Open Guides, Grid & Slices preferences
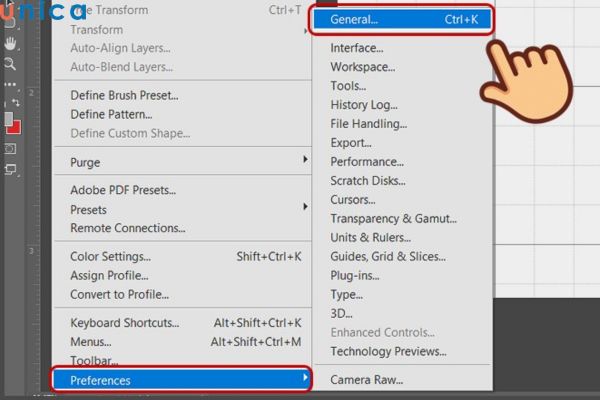Image resolution: width=600 pixels, height=400 pixels. point(402,256)
